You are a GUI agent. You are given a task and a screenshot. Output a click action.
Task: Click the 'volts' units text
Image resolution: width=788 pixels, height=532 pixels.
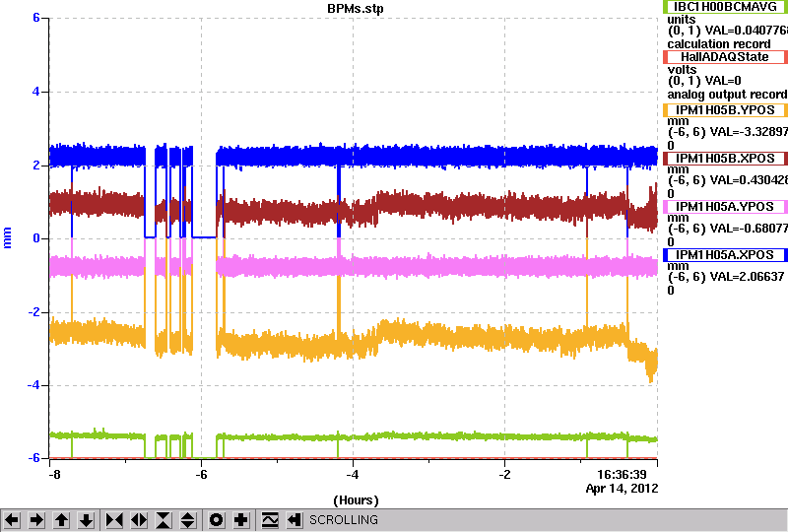(682, 69)
